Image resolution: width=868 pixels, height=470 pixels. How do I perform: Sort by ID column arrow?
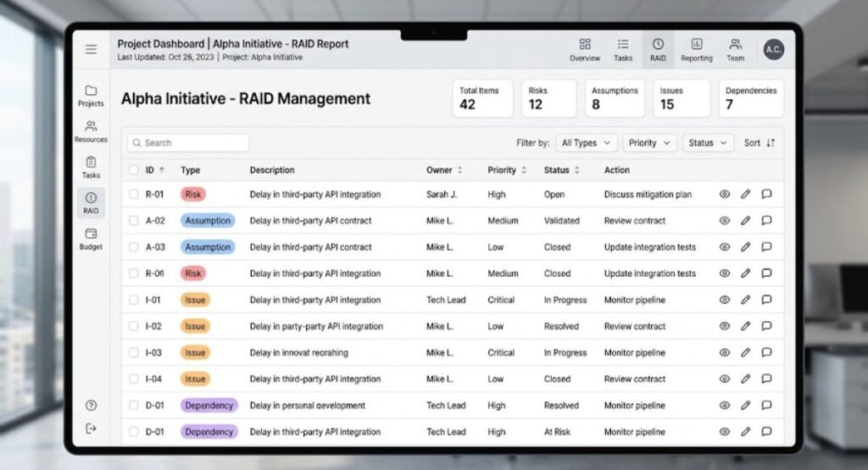click(x=162, y=169)
